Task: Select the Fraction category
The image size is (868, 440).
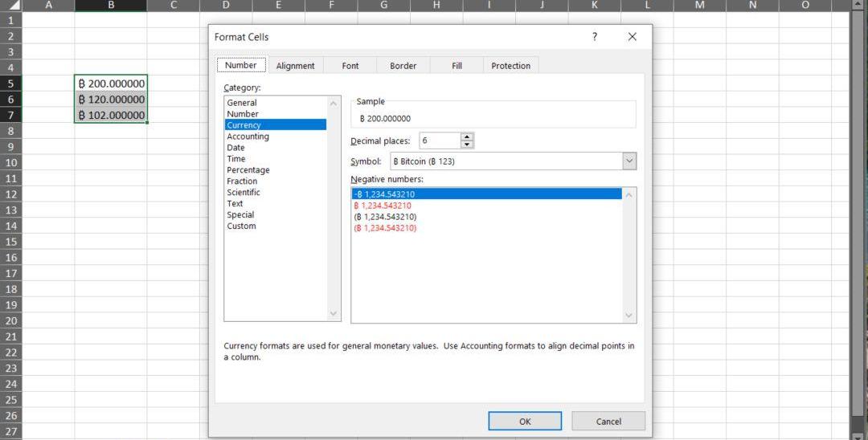Action: (276, 181)
